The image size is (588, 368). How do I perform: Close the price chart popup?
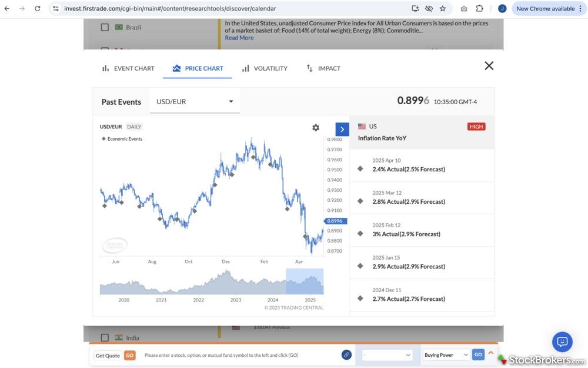pos(489,66)
